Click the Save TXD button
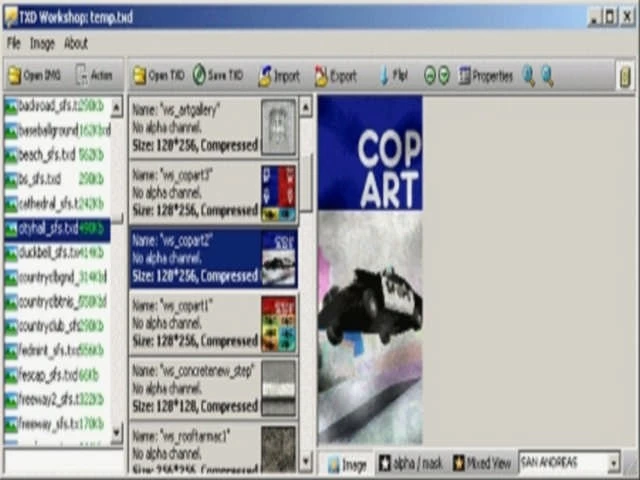The image size is (640, 480). [x=218, y=75]
